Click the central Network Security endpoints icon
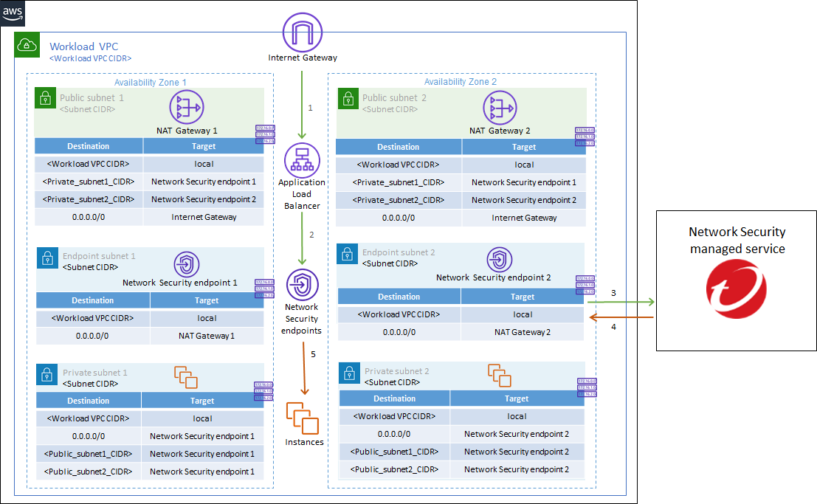Screen dimensions: 817x504 (302, 285)
